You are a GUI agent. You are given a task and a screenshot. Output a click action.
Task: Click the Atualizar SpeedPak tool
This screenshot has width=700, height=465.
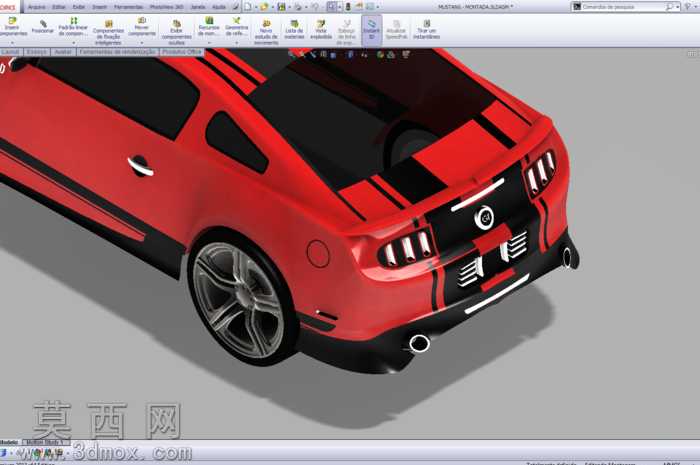pos(396,29)
